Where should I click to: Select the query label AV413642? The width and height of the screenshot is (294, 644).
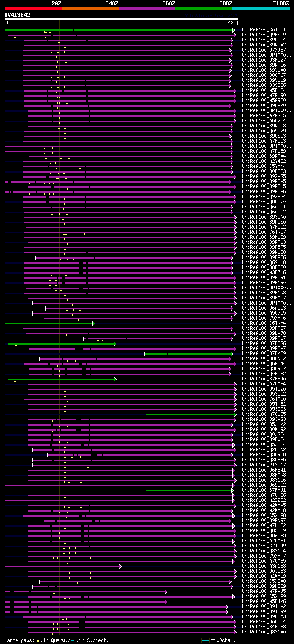(x=17, y=15)
